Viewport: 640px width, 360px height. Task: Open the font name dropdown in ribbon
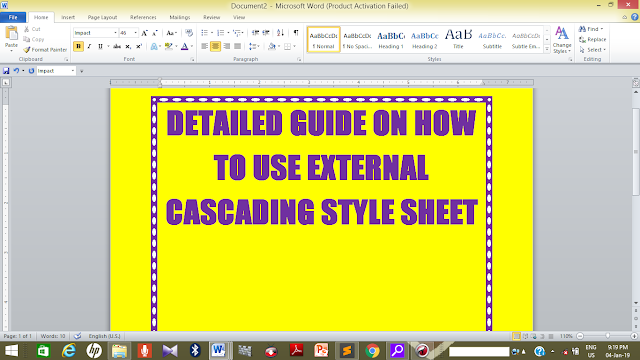115,33
